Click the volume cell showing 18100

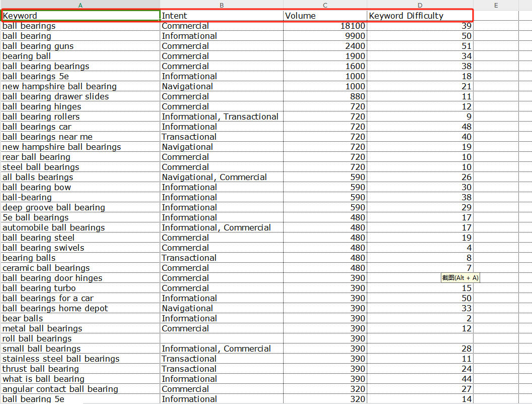pyautogui.click(x=325, y=26)
